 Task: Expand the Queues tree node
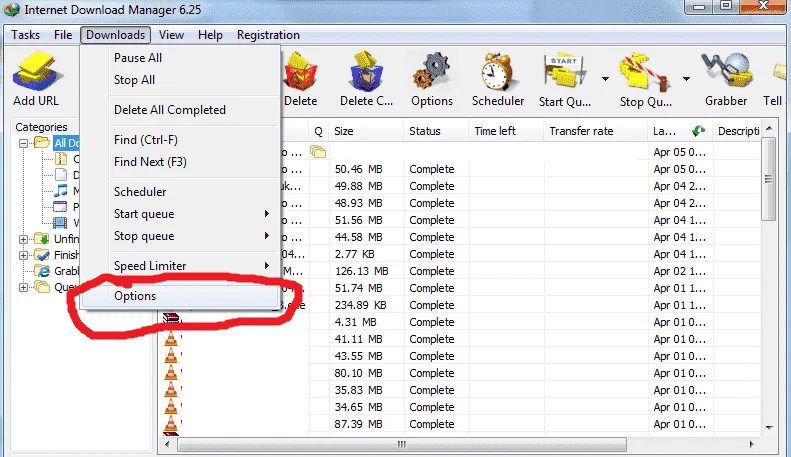(23, 288)
